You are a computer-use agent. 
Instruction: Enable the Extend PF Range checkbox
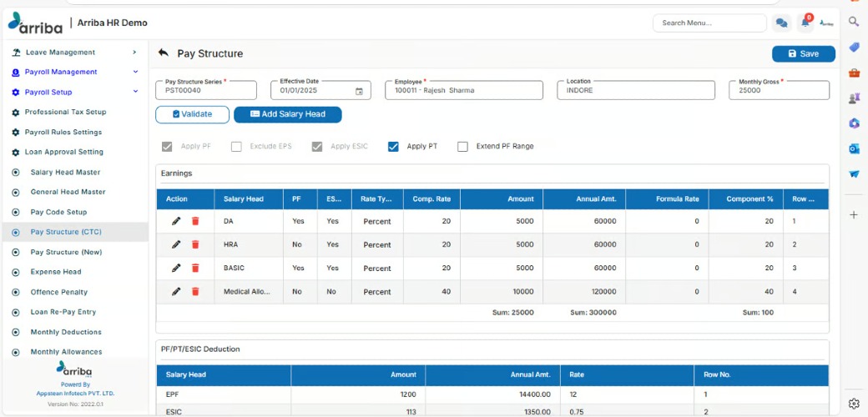462,147
